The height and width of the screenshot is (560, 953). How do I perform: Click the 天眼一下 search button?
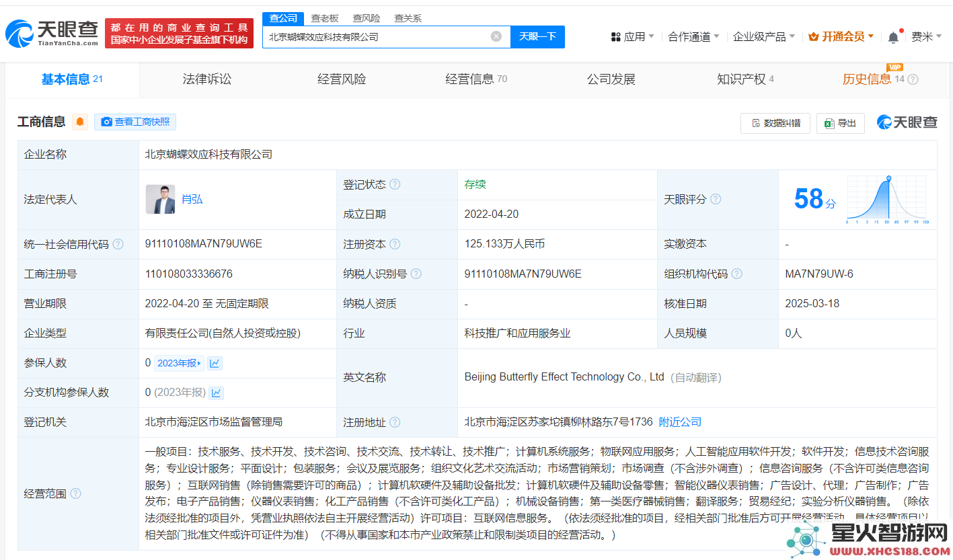[x=537, y=36]
